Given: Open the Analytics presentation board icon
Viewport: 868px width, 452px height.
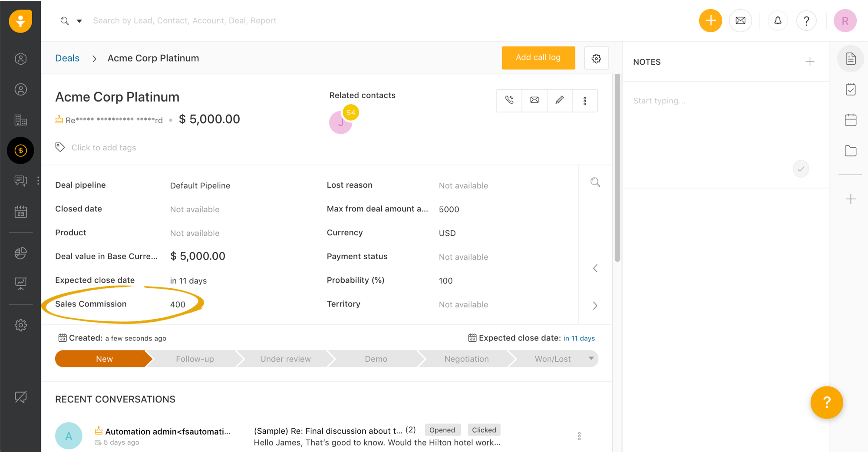Looking at the screenshot, I should (x=20, y=284).
